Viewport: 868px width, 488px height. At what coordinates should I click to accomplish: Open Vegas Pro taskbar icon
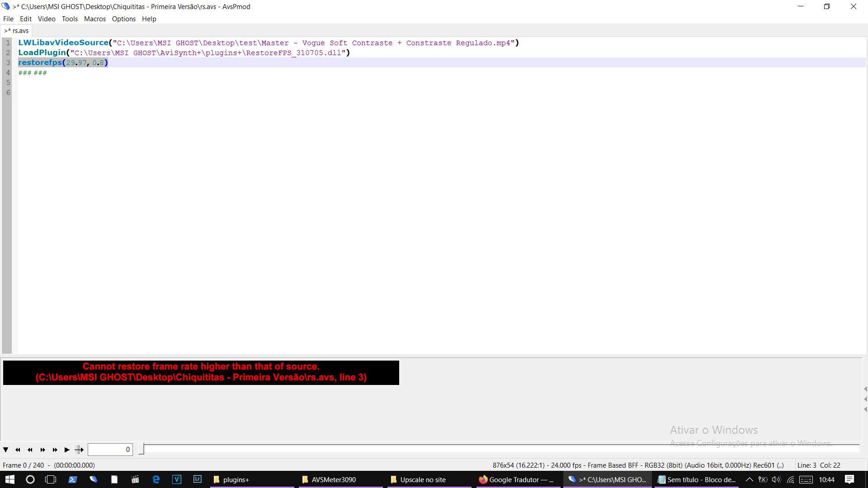[177, 479]
